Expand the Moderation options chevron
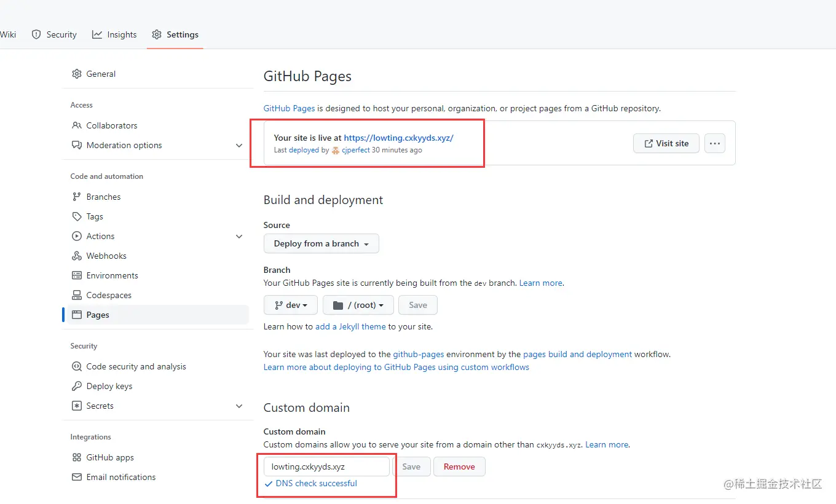The image size is (836, 504). tap(239, 145)
